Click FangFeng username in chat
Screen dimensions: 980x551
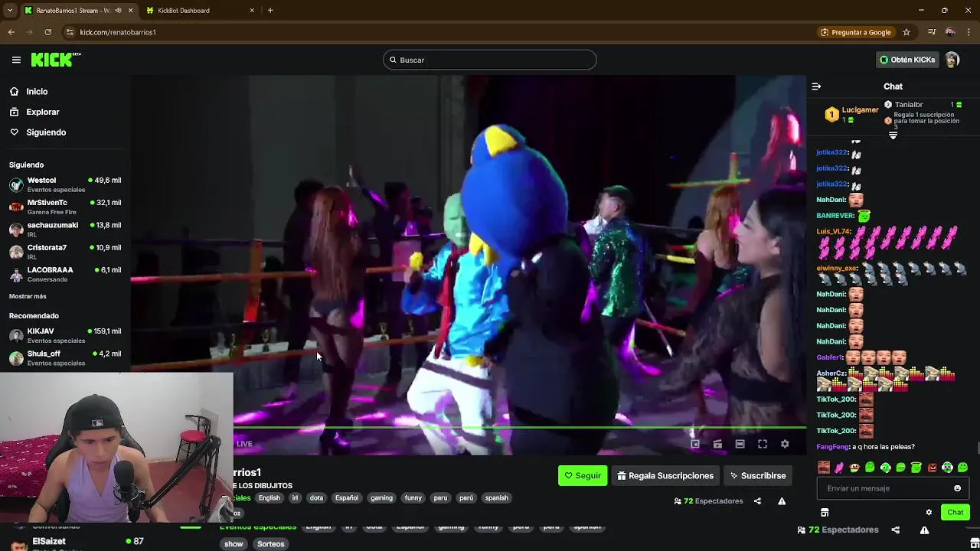click(832, 447)
